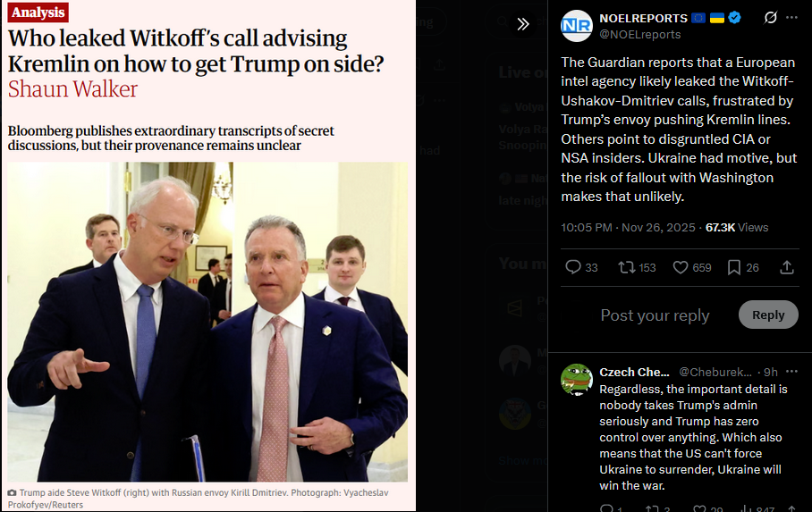Screen dimensions: 812x512
Task: Click the 'Post your reply' field
Action: point(655,315)
